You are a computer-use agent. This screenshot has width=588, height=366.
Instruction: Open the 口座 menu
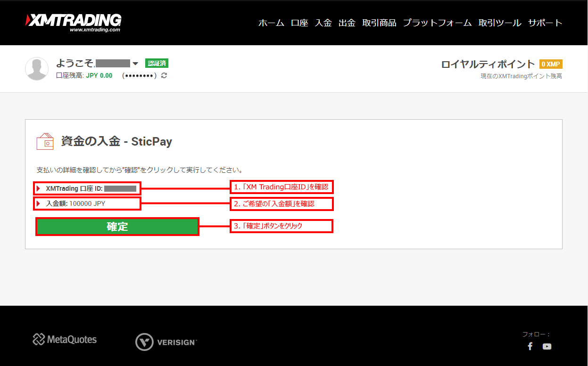point(299,23)
